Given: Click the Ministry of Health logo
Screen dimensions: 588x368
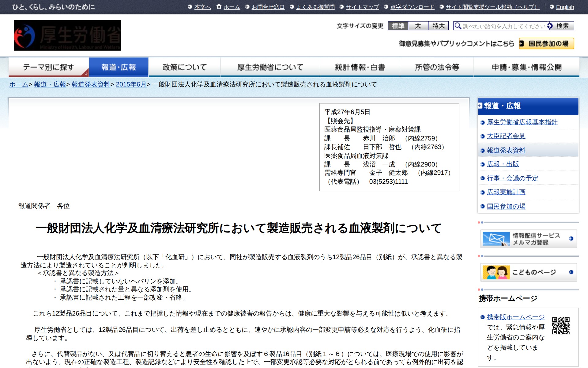Looking at the screenshot, I should 67,35.
